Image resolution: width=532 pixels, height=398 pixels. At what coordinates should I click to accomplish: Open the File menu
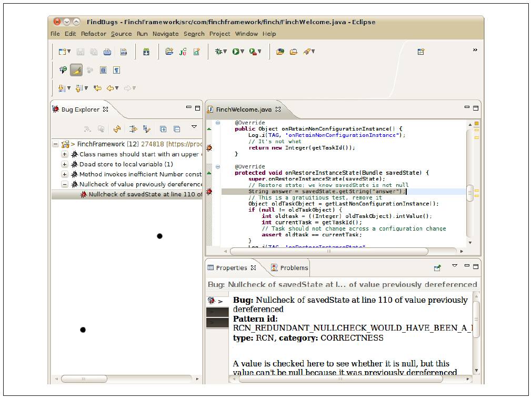point(55,34)
